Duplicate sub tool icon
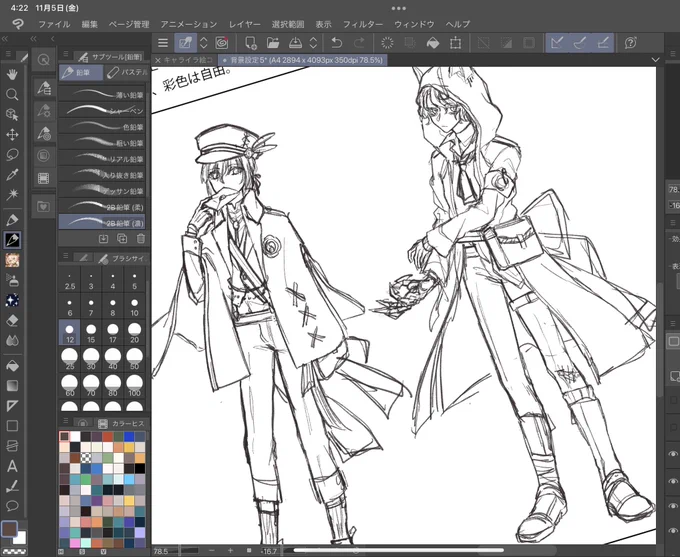Image resolution: width=680 pixels, height=557 pixels. (122, 238)
